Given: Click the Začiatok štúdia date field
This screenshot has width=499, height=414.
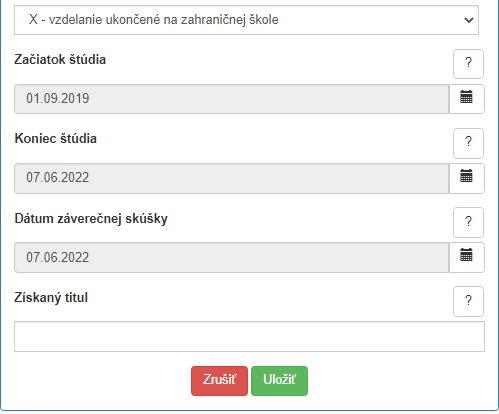Looking at the screenshot, I should coord(232,99).
